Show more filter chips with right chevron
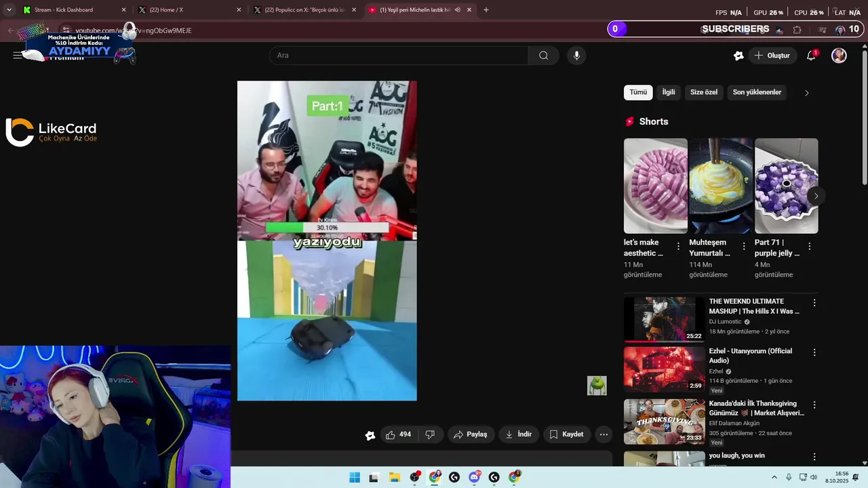Screen dimensions: 868x488 coord(806,93)
